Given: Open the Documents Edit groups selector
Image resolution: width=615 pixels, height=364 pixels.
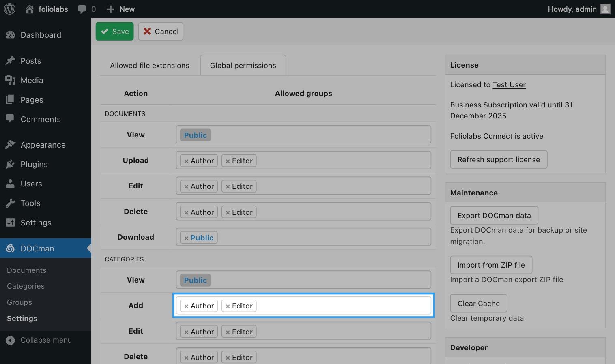Looking at the screenshot, I should coord(303,186).
